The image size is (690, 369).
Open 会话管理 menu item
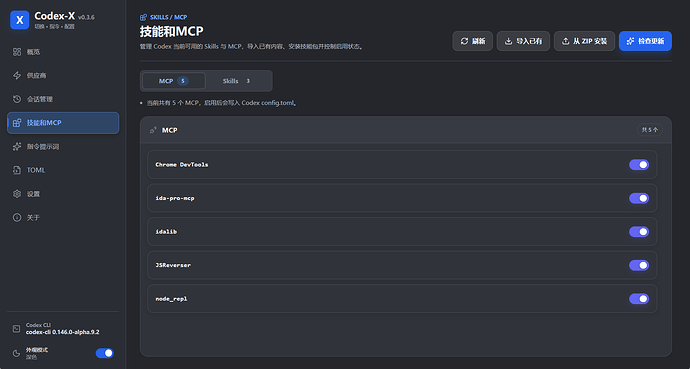click(63, 99)
